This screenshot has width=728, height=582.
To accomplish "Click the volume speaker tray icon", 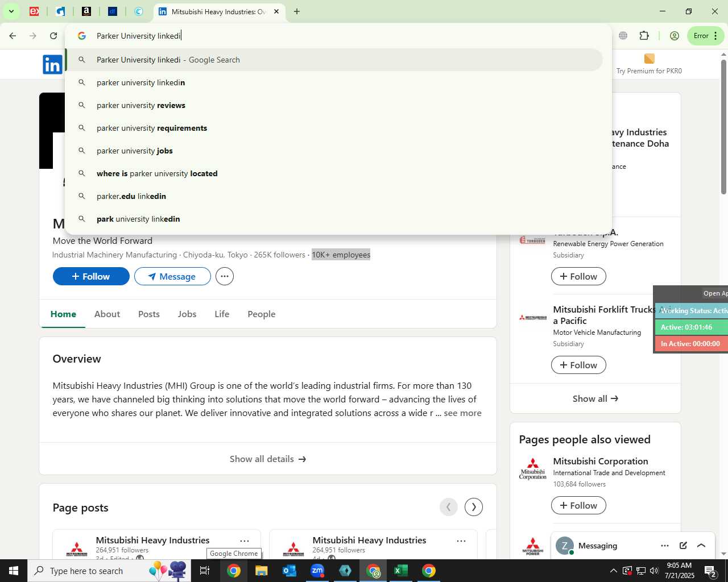I will click(x=654, y=571).
